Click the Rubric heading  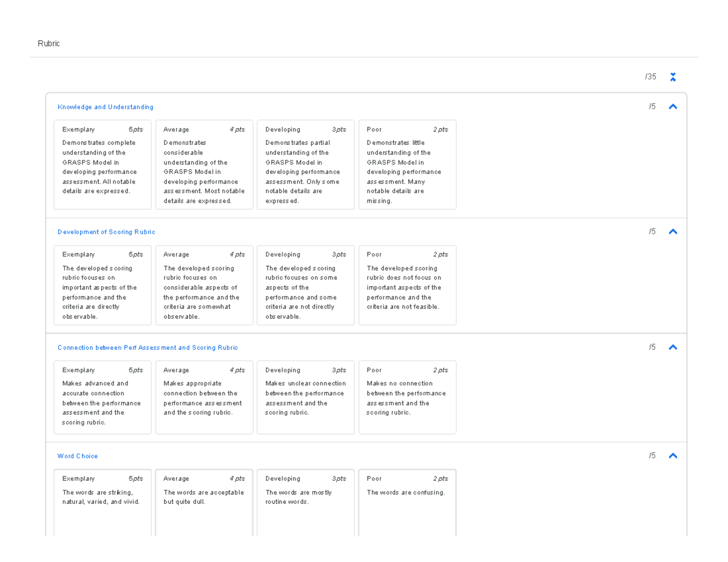point(49,43)
